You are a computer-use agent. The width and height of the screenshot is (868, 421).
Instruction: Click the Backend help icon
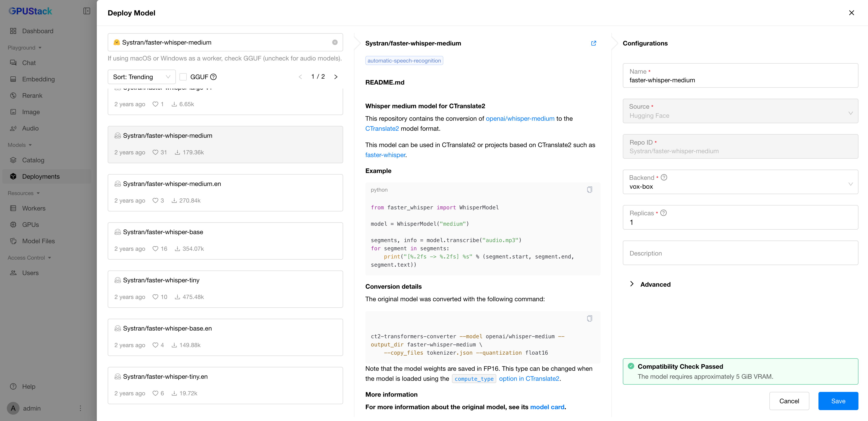coord(664,177)
